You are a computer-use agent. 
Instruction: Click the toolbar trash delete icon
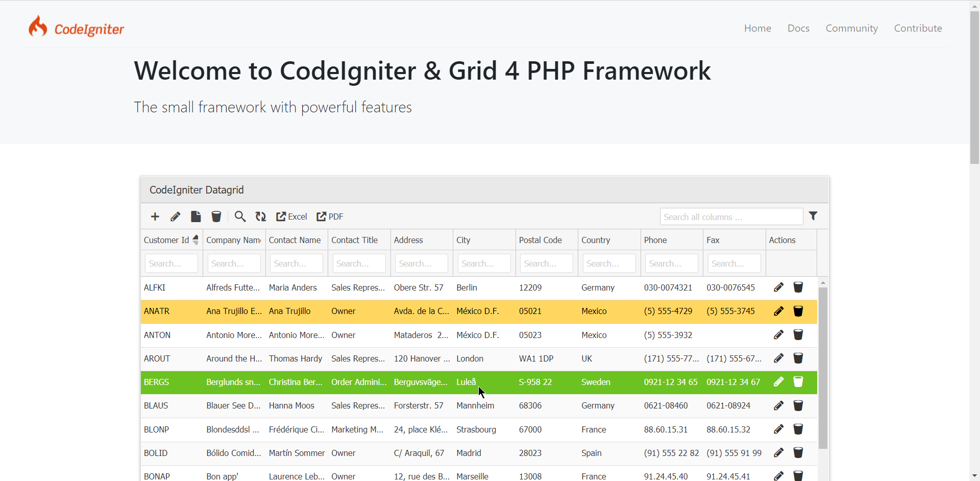(x=216, y=217)
